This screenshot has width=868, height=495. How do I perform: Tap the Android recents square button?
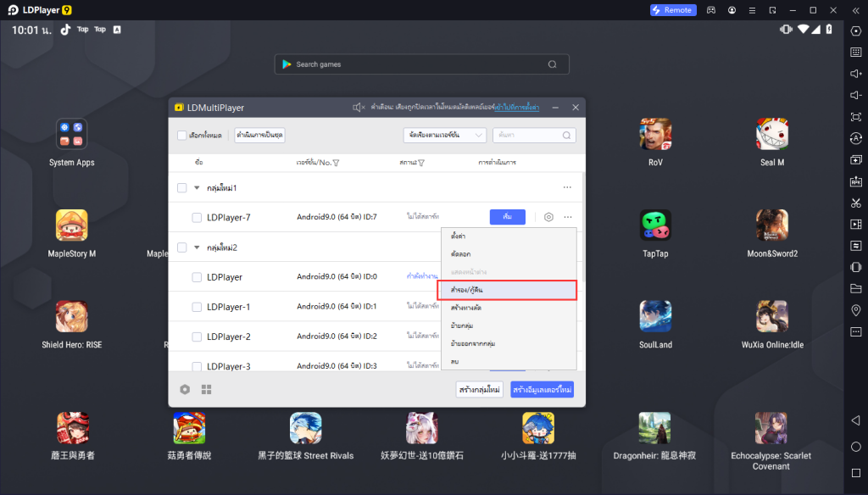tap(856, 473)
